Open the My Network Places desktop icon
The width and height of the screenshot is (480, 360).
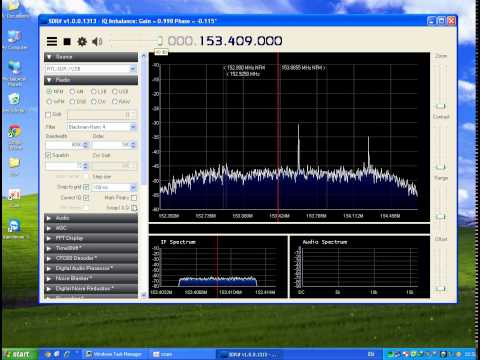tap(15, 73)
